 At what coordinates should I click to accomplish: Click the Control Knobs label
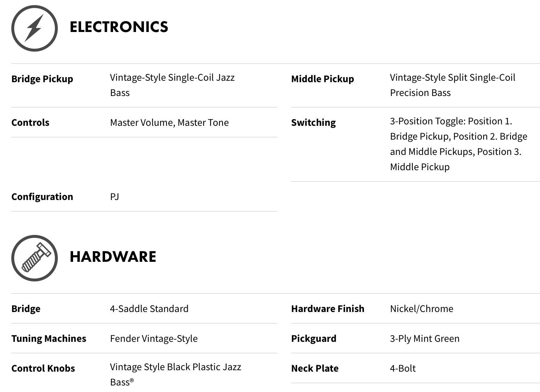pyautogui.click(x=43, y=368)
